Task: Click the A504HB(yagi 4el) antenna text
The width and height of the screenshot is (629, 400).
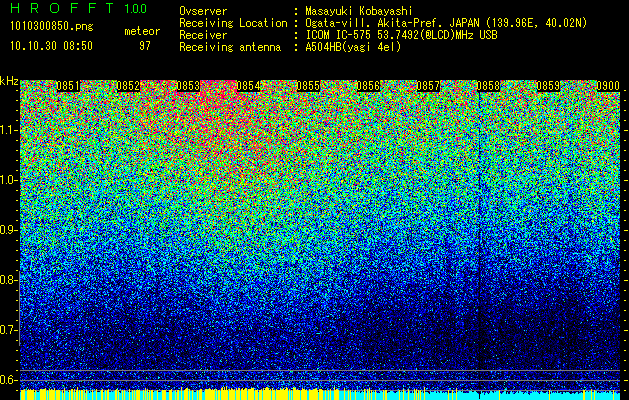Action: point(353,47)
